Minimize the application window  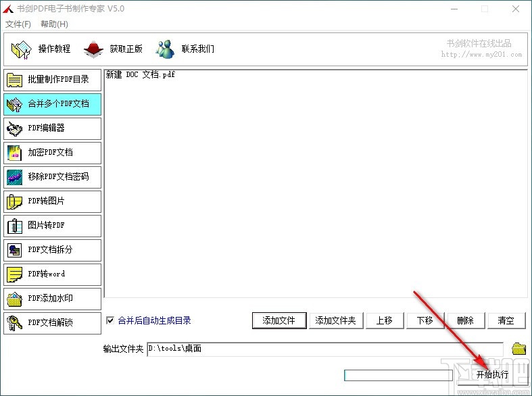pyautogui.click(x=454, y=9)
